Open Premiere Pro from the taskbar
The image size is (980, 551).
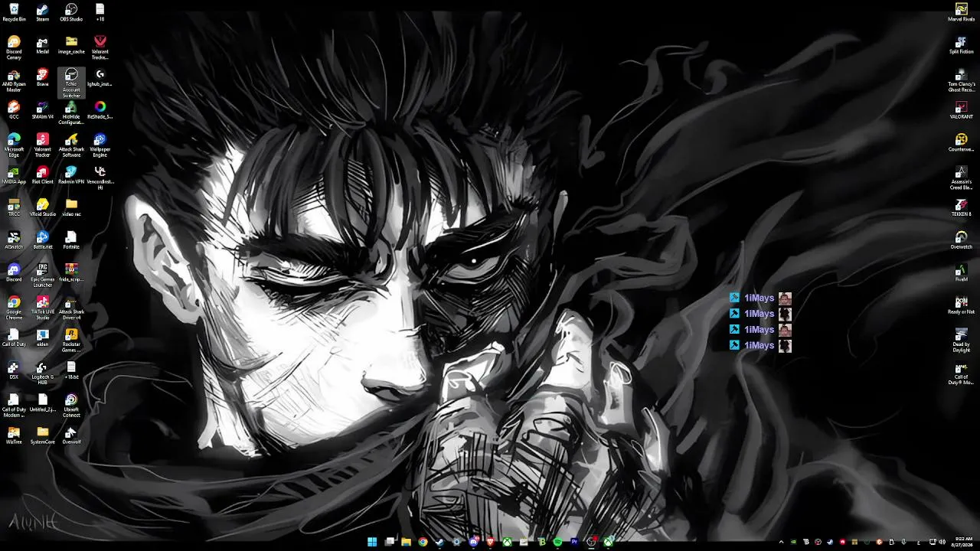[x=574, y=542]
